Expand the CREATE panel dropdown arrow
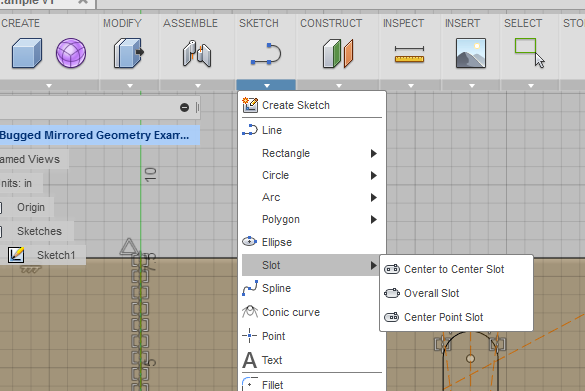585x391 pixels. click(x=49, y=85)
